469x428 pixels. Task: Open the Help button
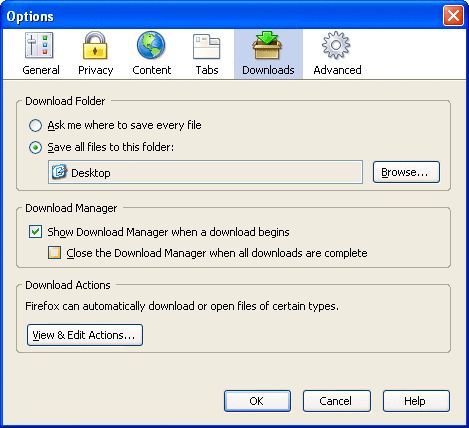(416, 401)
